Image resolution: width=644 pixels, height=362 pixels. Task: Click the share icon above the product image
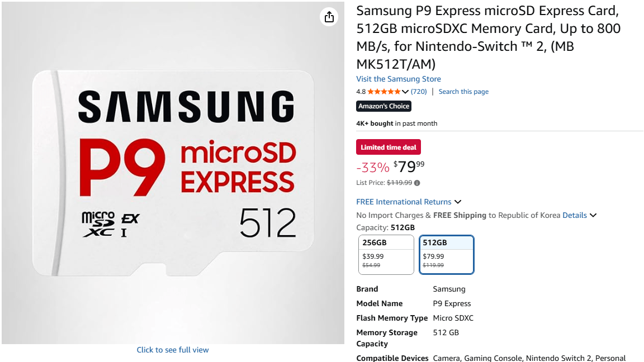click(x=329, y=17)
